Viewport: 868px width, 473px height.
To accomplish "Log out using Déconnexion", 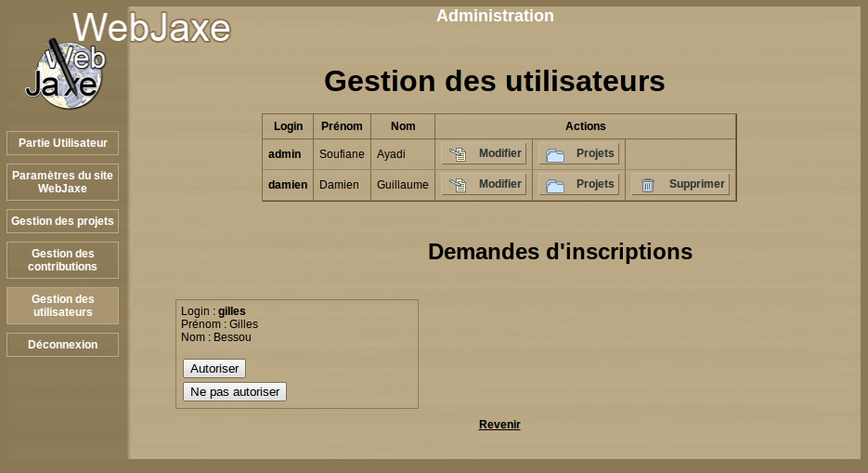I will click(x=62, y=345).
